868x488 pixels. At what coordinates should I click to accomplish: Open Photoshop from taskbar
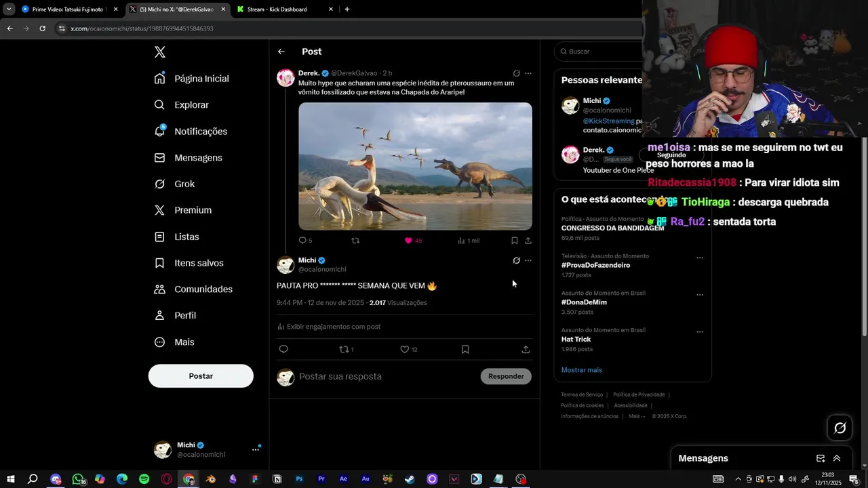click(x=299, y=479)
